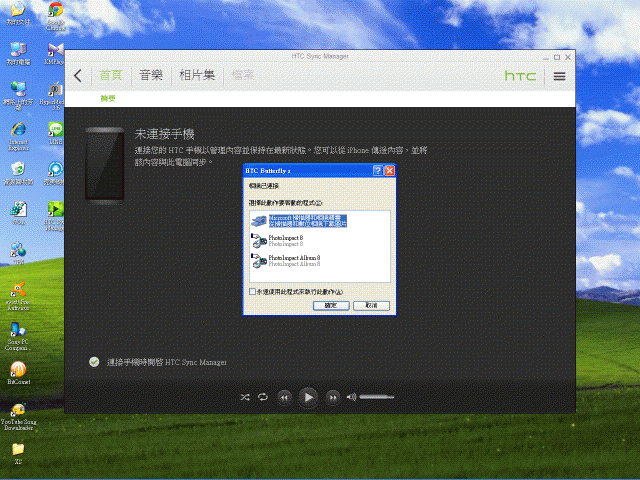640x480 pixels.
Task: Click the PhotoImpact Album 8 list icon
Action: (259, 261)
